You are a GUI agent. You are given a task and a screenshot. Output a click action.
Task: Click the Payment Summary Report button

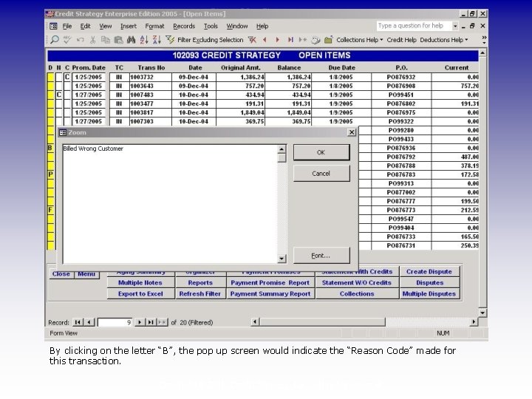pos(270,293)
